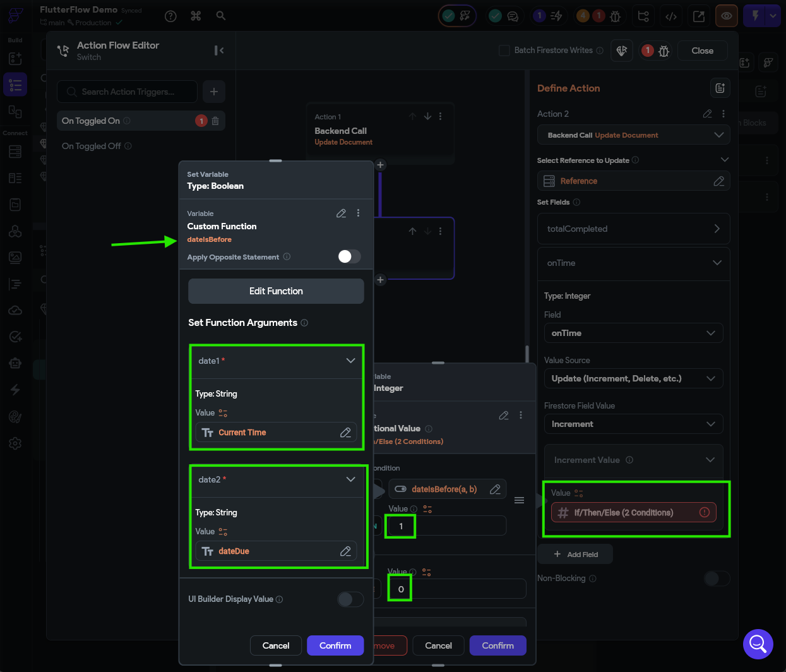Viewport: 786px width, 672px height.
Task: Open the help question mark icon
Action: 170,16
